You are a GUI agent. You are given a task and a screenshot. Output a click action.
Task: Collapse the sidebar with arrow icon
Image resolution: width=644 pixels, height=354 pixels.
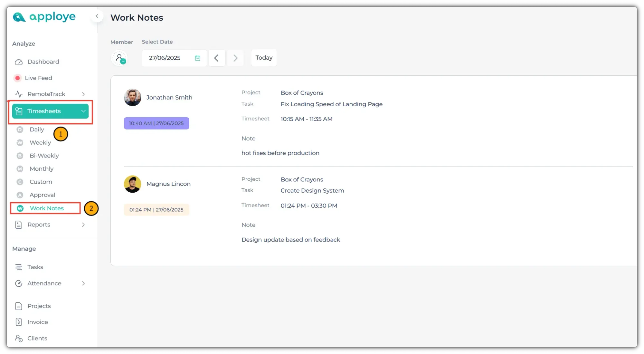(97, 16)
